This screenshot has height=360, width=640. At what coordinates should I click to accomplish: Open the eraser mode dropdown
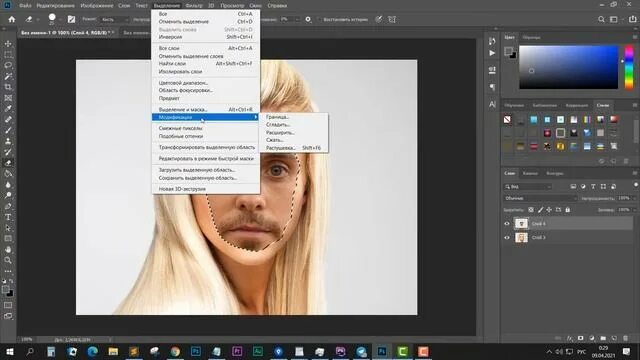(115, 19)
